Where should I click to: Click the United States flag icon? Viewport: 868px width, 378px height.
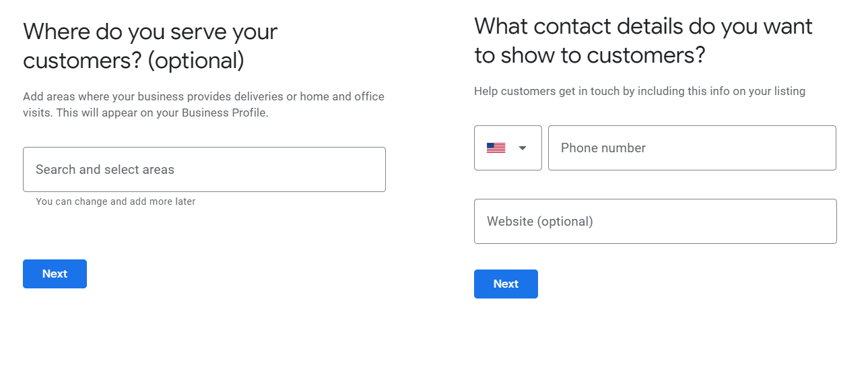point(496,148)
